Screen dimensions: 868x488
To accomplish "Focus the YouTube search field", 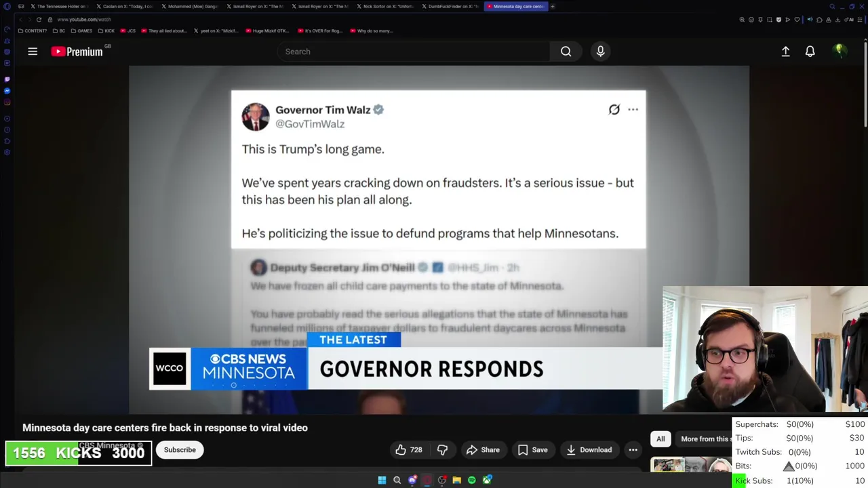I will pos(414,52).
